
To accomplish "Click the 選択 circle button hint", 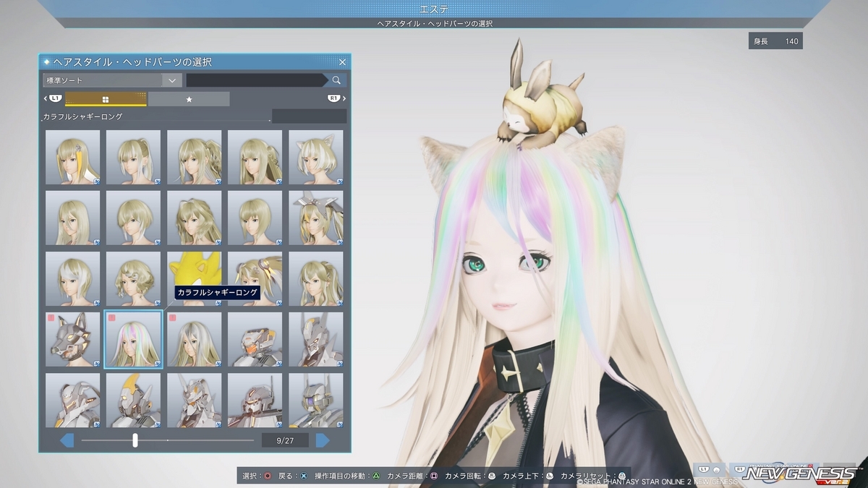I will tap(256, 476).
